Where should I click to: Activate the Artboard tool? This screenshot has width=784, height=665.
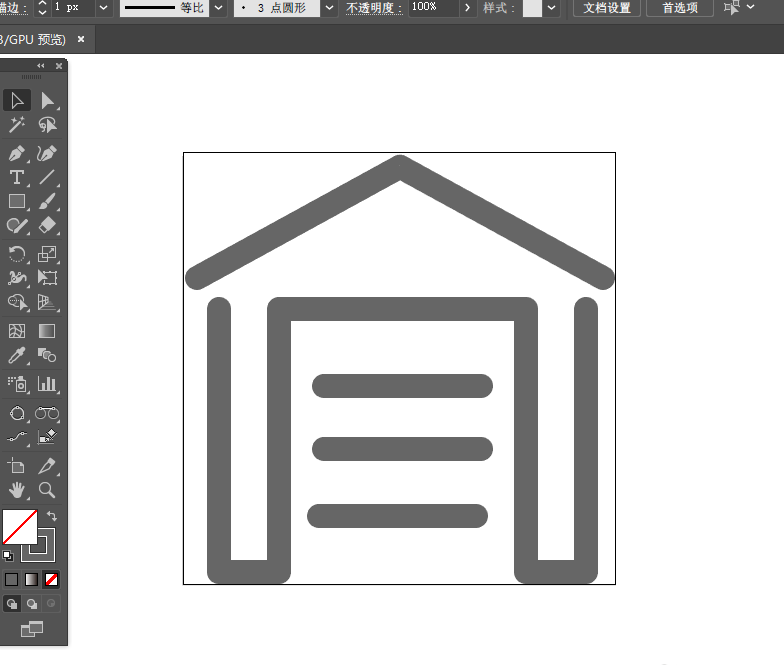(17, 466)
